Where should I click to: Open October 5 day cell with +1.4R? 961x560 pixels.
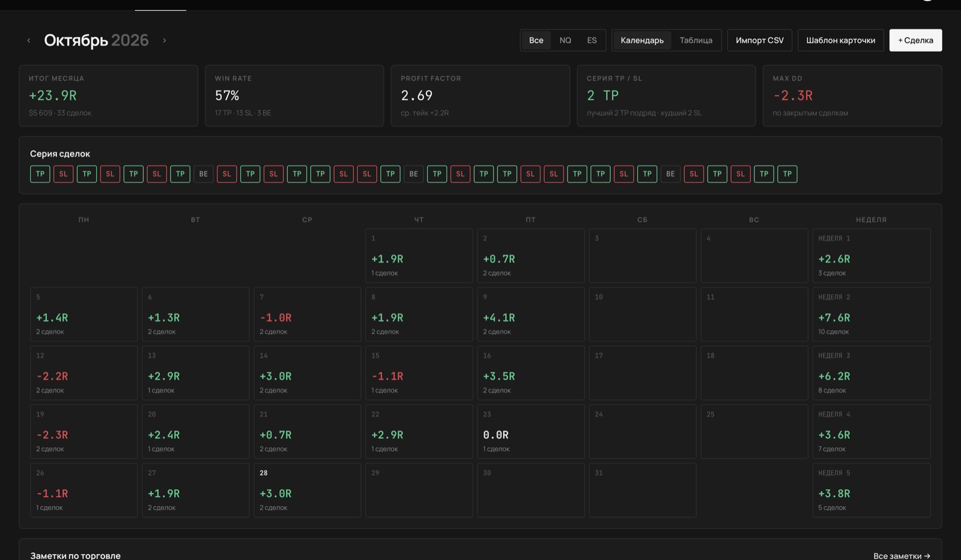(x=84, y=315)
